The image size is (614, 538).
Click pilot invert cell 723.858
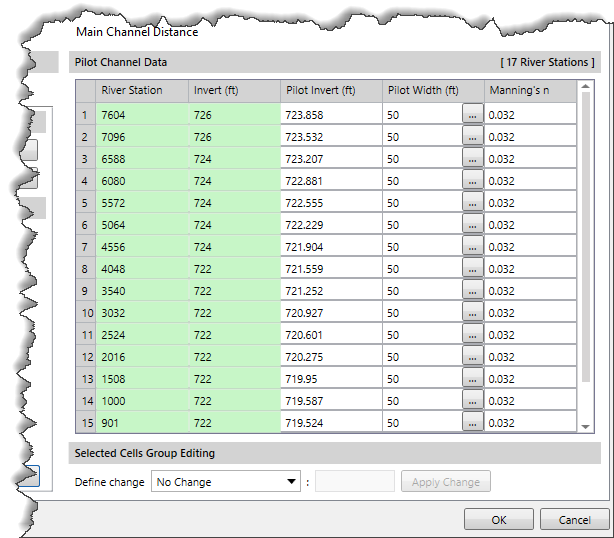click(x=331, y=114)
